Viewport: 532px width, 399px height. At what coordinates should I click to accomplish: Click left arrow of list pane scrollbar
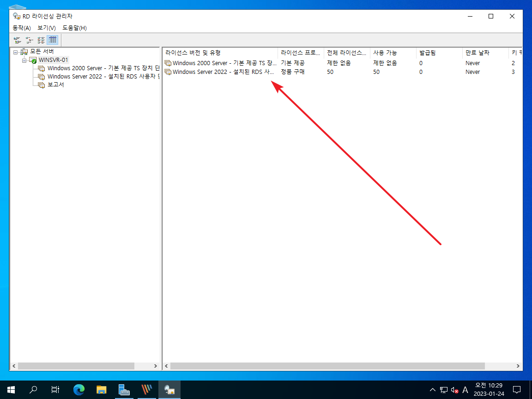tap(166, 366)
